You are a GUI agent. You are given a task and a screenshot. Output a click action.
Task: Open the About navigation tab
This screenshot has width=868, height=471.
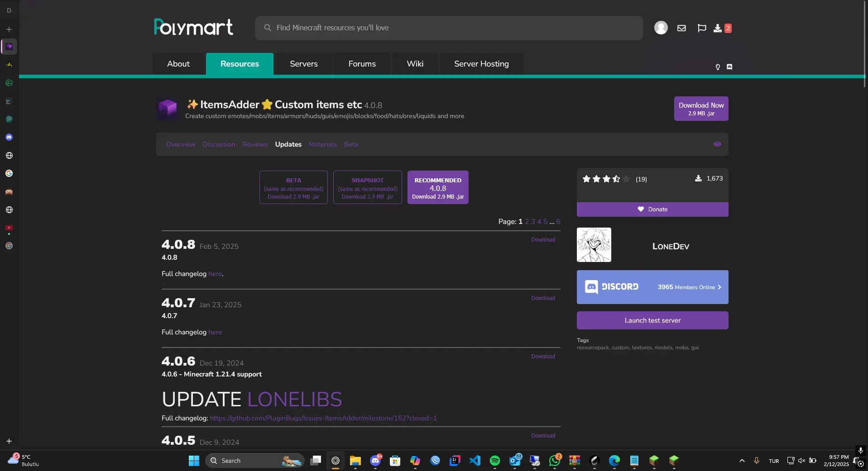(x=178, y=64)
